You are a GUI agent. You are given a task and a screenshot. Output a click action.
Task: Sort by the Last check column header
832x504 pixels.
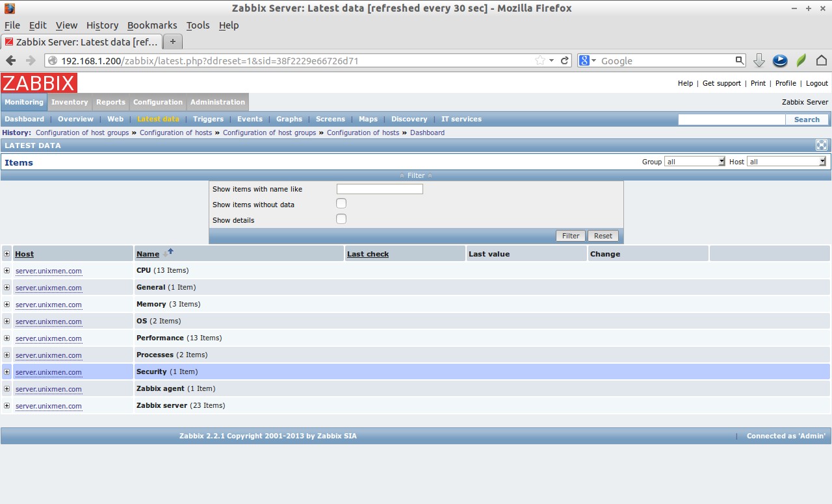click(x=368, y=254)
